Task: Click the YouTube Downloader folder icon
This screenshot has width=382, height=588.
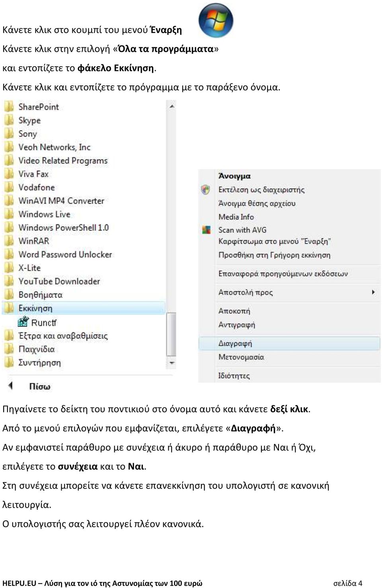Action: [x=9, y=281]
